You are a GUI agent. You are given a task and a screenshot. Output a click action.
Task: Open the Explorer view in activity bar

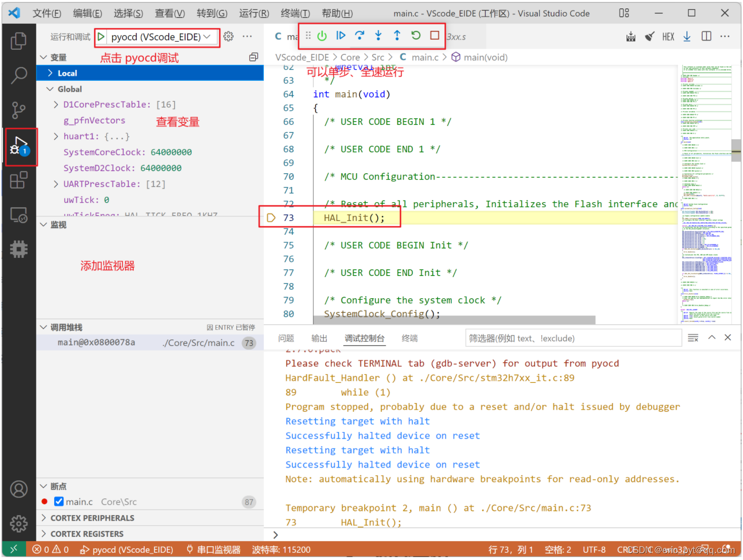[19, 40]
